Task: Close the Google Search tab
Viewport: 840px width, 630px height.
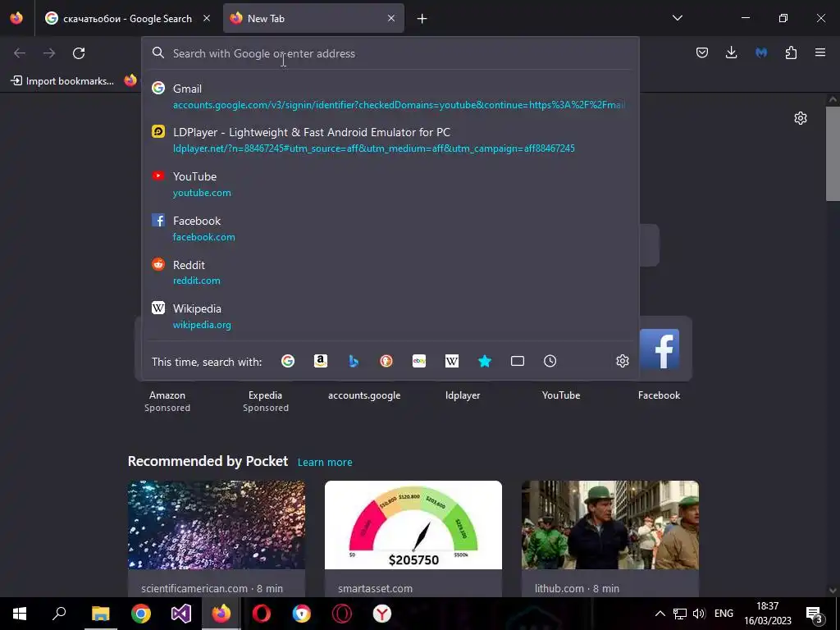Action: (x=207, y=18)
